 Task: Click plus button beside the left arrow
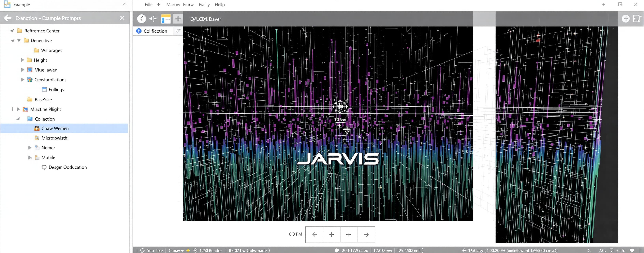click(x=331, y=234)
